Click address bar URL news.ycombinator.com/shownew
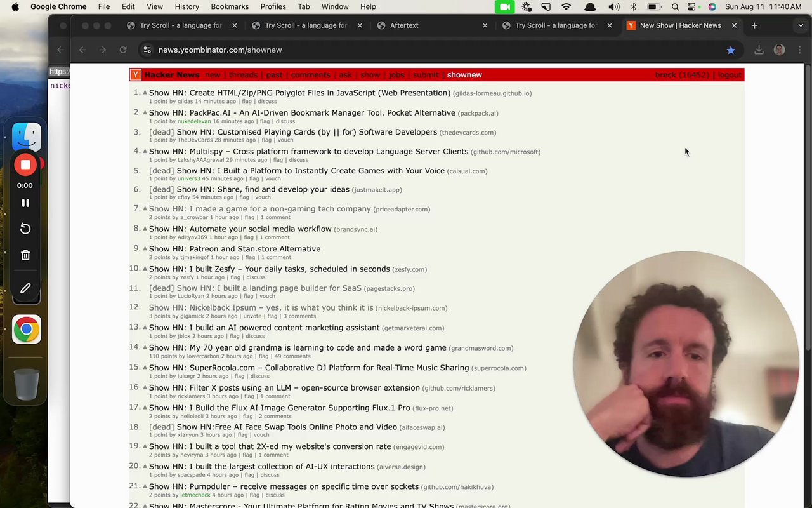This screenshot has height=508, width=812. [x=220, y=50]
